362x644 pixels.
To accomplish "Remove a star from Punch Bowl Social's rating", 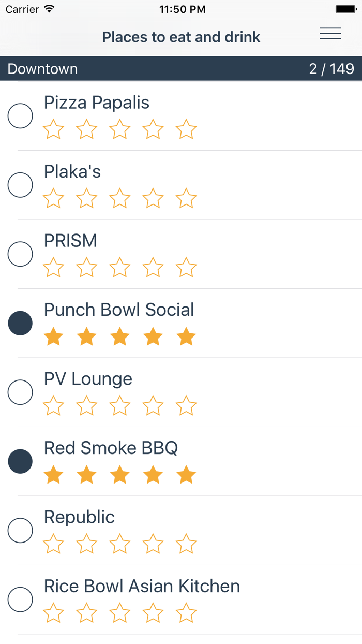I will pyautogui.click(x=153, y=336).
